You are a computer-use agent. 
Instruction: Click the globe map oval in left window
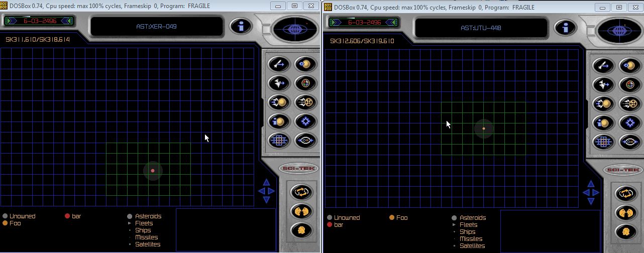point(294,29)
